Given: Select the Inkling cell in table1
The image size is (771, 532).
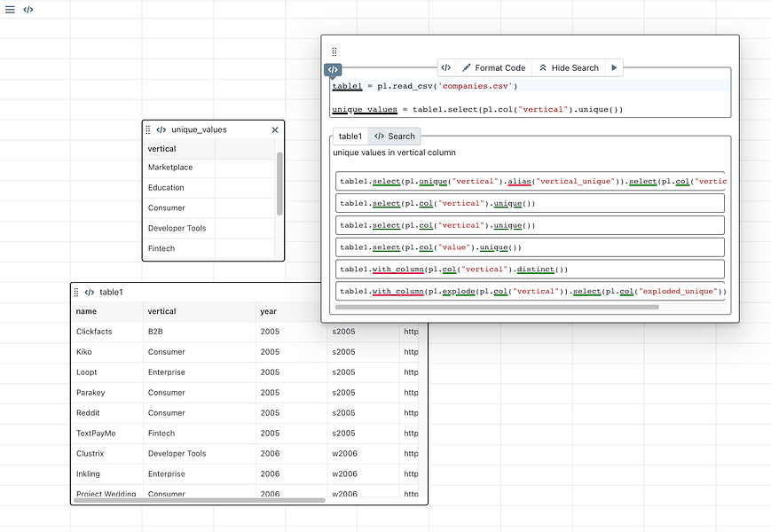Looking at the screenshot, I should click(107, 474).
